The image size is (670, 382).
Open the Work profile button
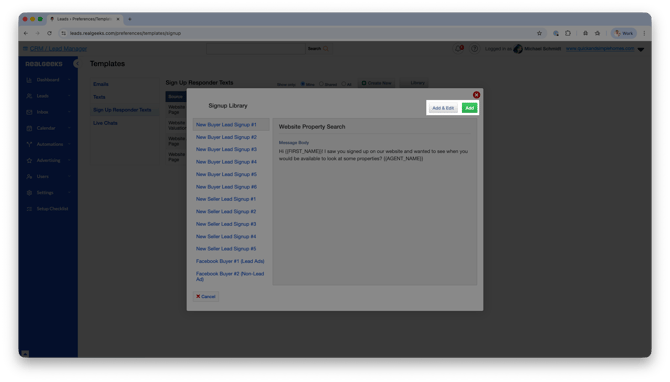[x=624, y=33]
